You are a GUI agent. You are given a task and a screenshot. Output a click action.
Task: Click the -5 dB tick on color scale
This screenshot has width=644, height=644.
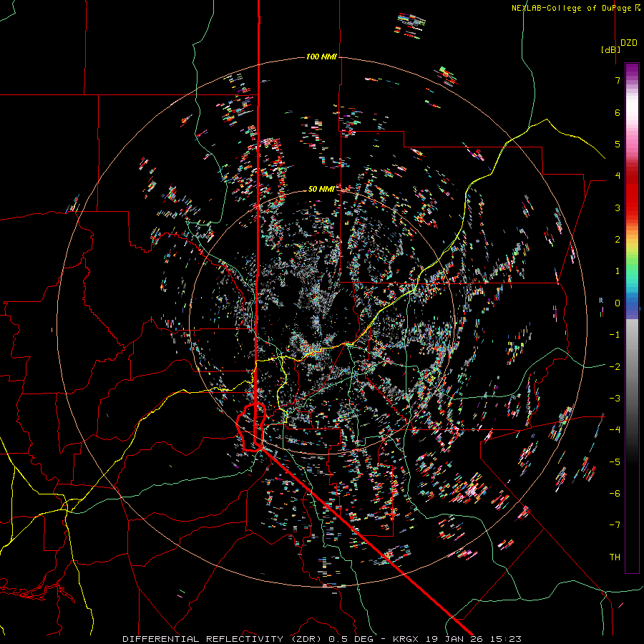(x=615, y=462)
